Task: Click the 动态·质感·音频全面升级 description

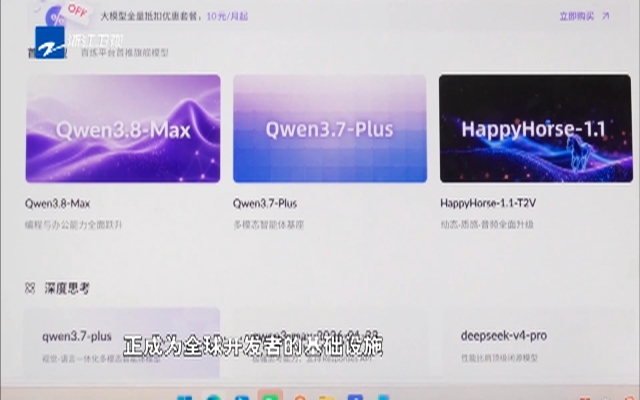Action: [x=487, y=224]
